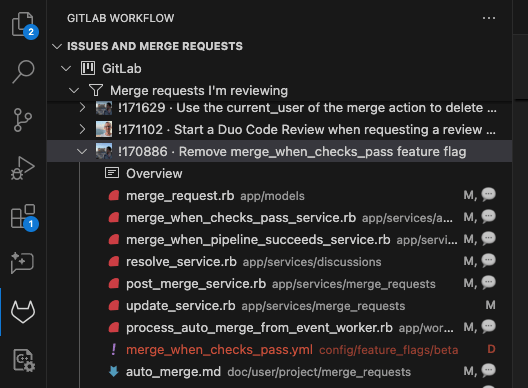Collapse the Issues and Merge Requests section

(x=57, y=46)
